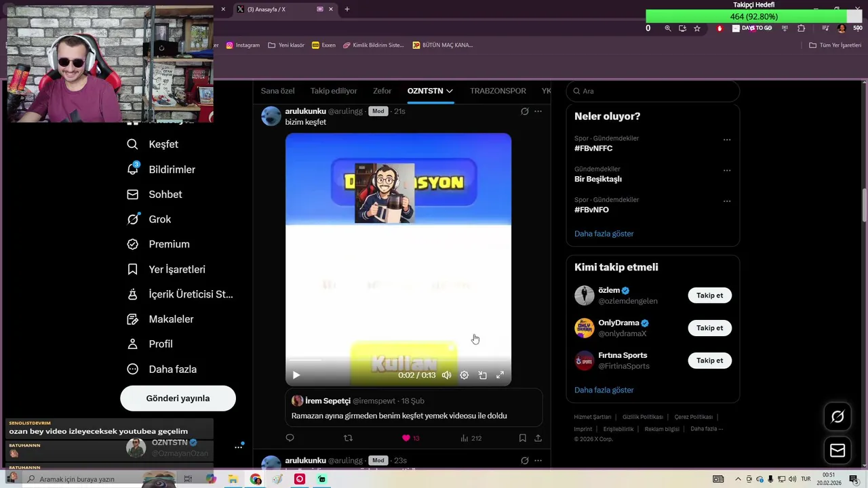
Task: Follow özlem with Takip et
Action: 709,296
